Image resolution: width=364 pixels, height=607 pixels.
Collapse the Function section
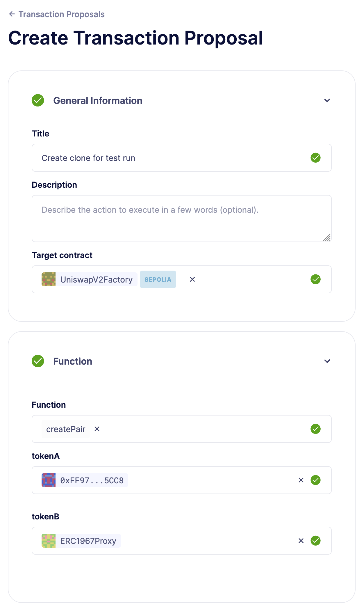click(x=327, y=361)
